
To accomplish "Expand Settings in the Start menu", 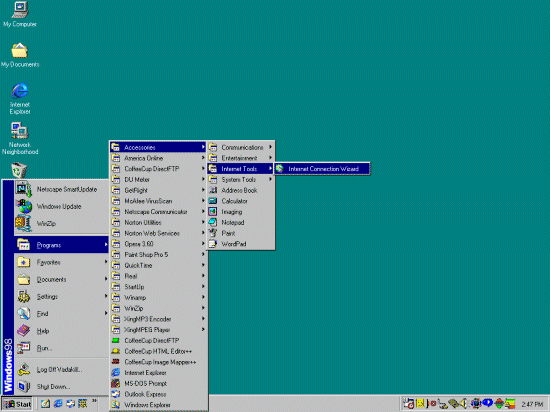I will point(62,297).
